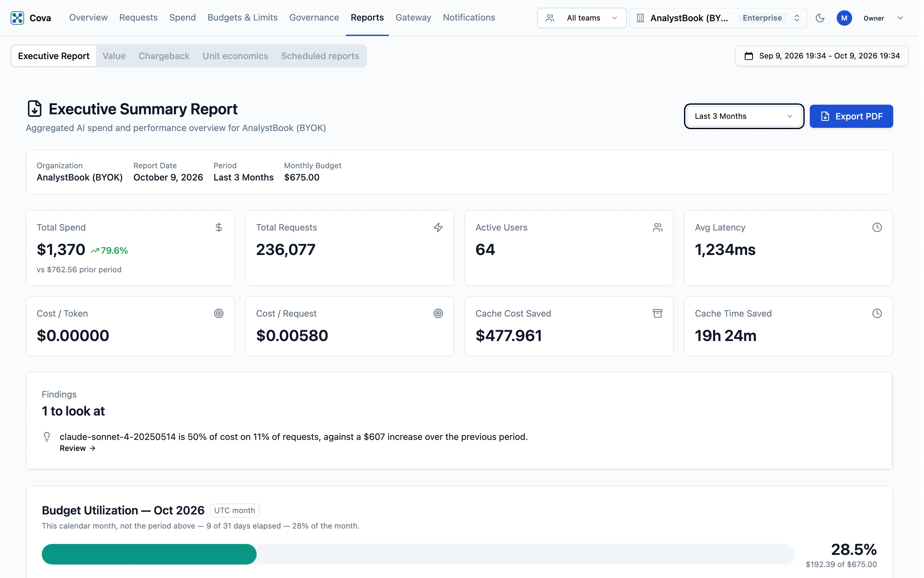Open the All teams dropdown
The height and width of the screenshot is (578, 924).
pos(581,18)
